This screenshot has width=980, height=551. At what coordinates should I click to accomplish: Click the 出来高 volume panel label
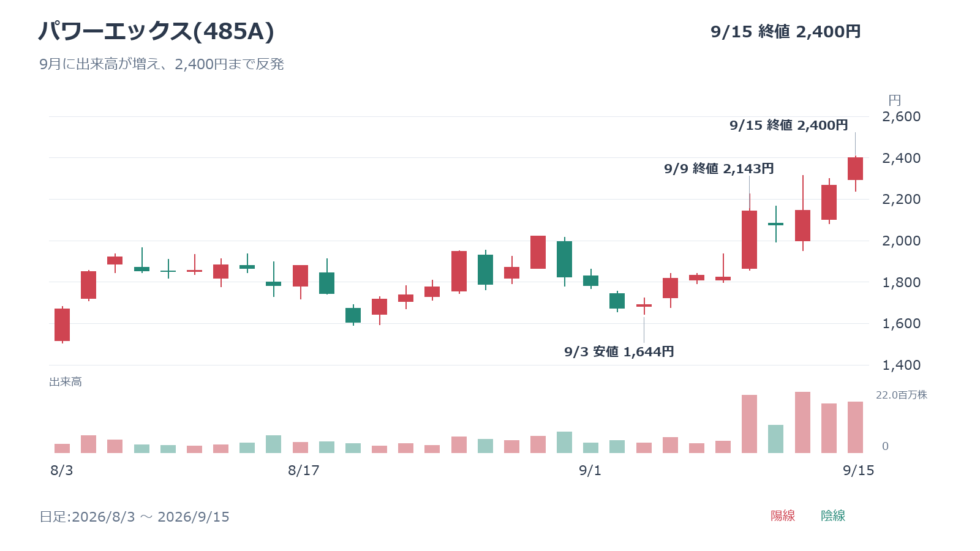pyautogui.click(x=66, y=382)
